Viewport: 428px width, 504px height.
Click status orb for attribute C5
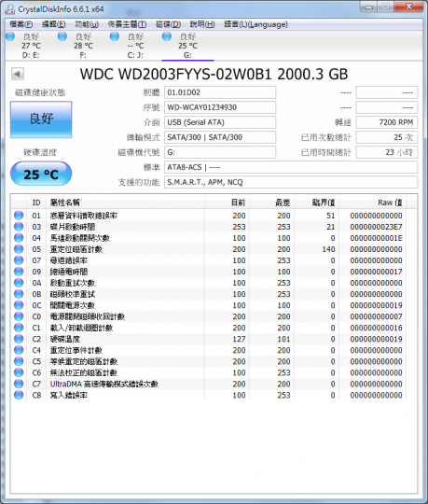(19, 361)
